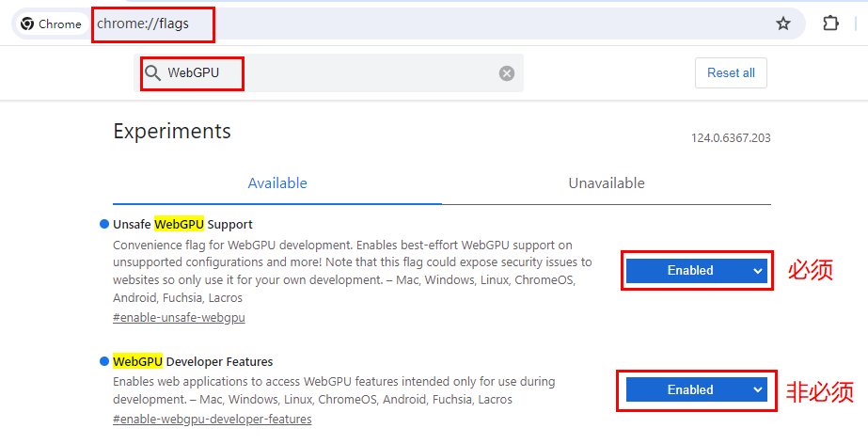Viewport: 868px width, 444px height.
Task: Click the WebGPU Developer Features title
Action: [x=193, y=361]
